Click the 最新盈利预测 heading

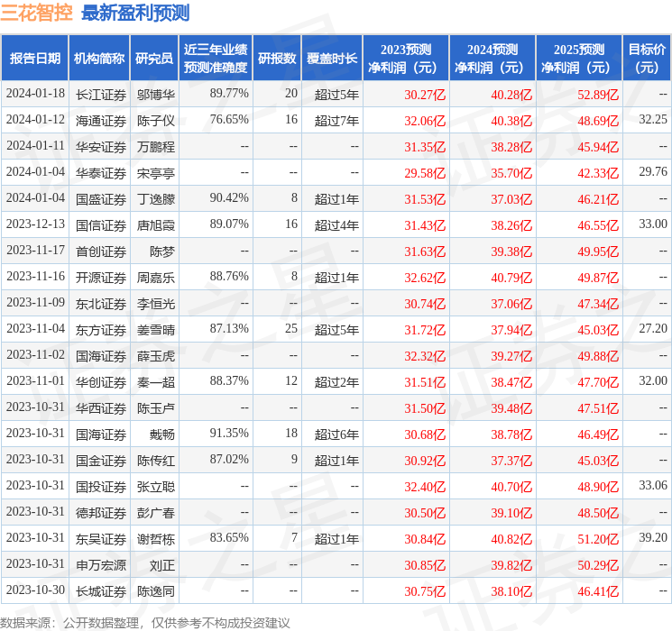[135, 13]
